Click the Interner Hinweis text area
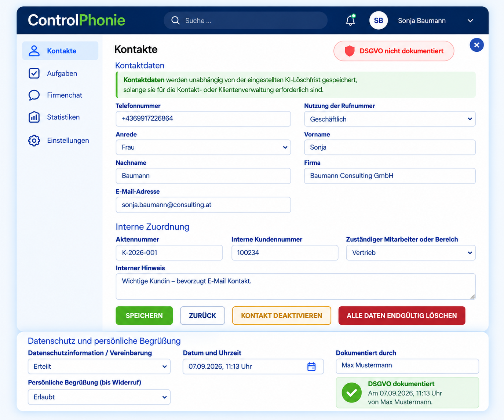 [296, 286]
